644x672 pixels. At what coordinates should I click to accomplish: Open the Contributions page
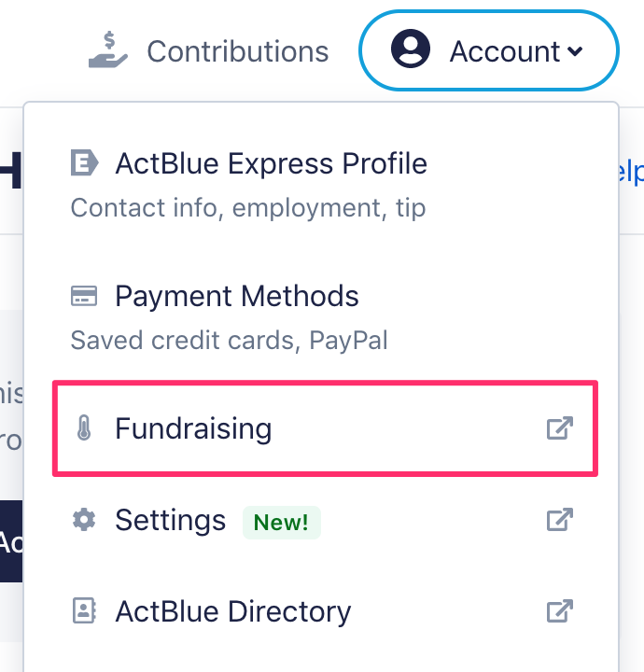click(237, 51)
